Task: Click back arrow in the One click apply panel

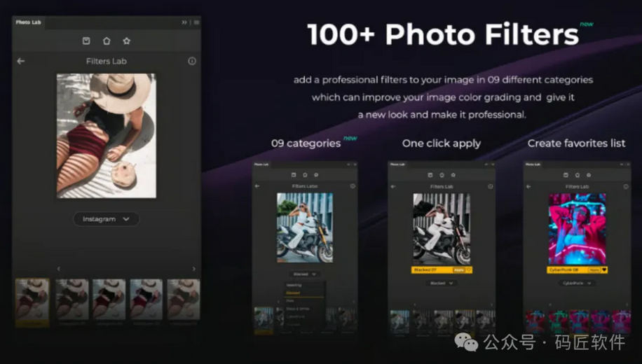Action: coord(393,186)
